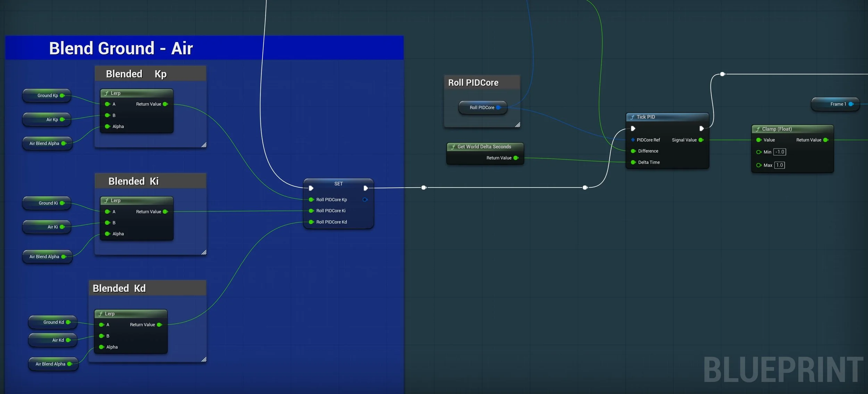
Task: Select the Frame 1 variable node
Action: (835, 104)
